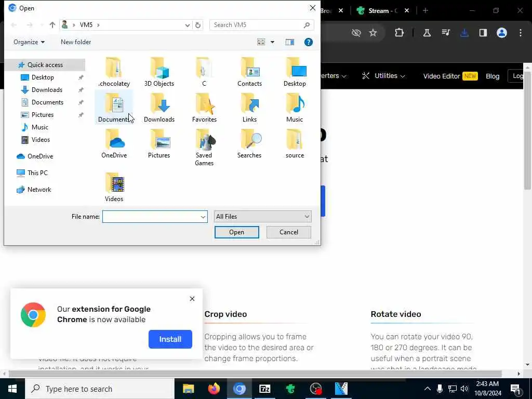532x399 pixels.
Task: Expand the address bar history dropdown
Action: (187, 25)
